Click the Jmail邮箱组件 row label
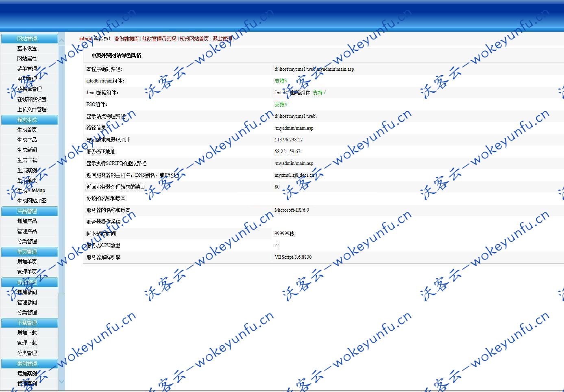 102,93
